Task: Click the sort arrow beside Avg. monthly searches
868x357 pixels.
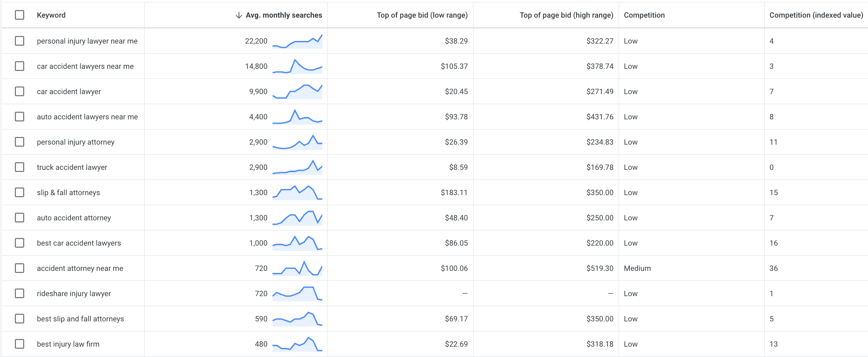Action: tap(239, 15)
